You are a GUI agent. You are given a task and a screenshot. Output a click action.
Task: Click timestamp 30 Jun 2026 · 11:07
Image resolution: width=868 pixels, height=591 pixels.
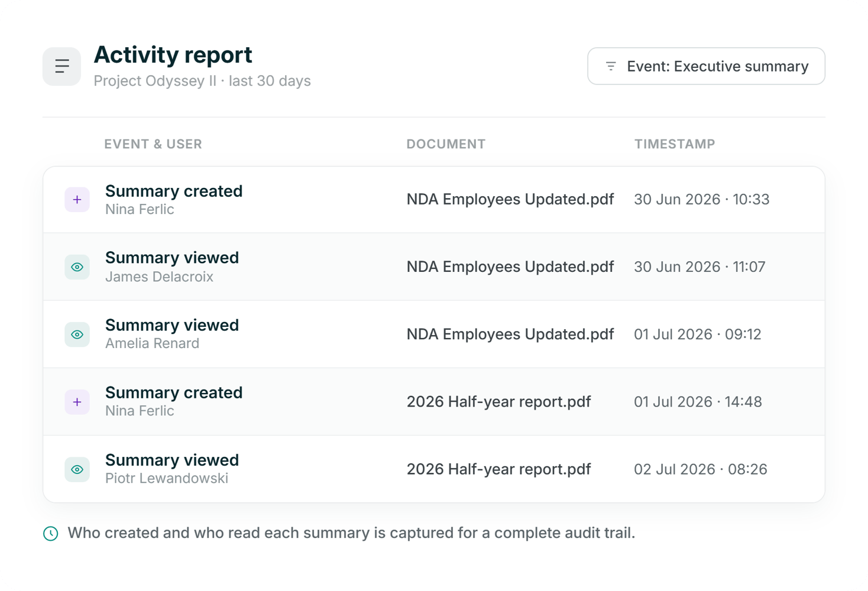699,267
